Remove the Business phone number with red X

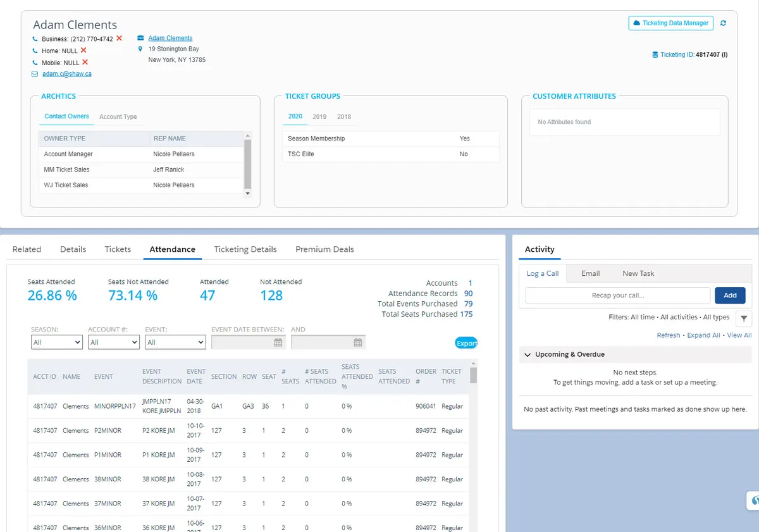tap(119, 39)
